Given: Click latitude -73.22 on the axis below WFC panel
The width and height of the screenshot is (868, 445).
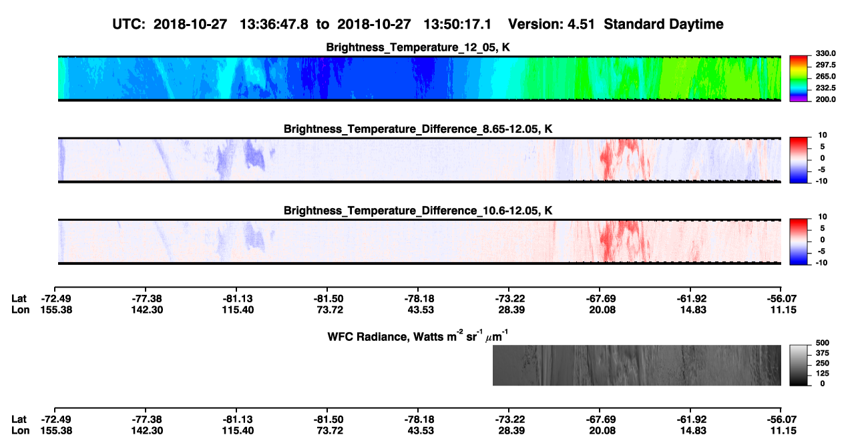Looking at the screenshot, I should click(x=509, y=419).
